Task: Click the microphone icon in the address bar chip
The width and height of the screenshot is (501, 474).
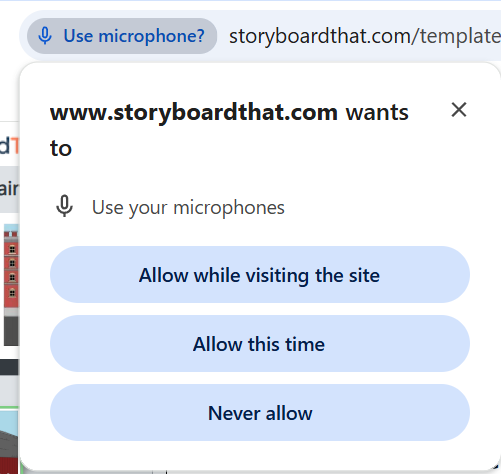Action: (45, 36)
